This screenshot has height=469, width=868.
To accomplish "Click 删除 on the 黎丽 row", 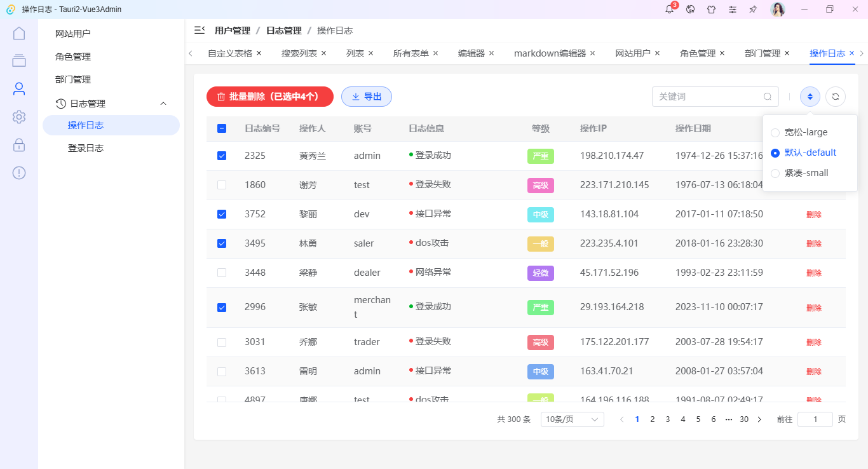I will tap(814, 214).
